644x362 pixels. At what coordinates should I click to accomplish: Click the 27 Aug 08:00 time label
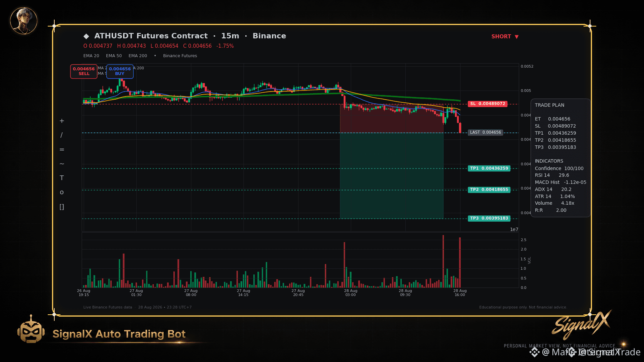191,293
